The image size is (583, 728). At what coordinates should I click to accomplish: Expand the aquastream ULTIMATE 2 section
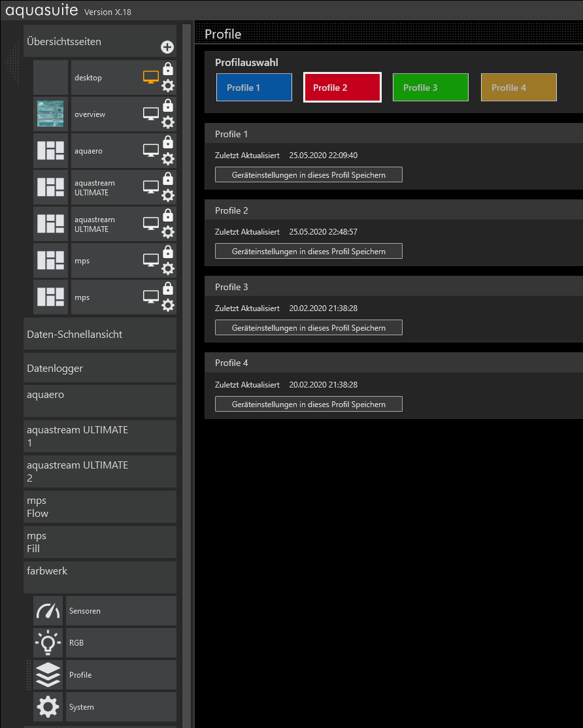[100, 471]
